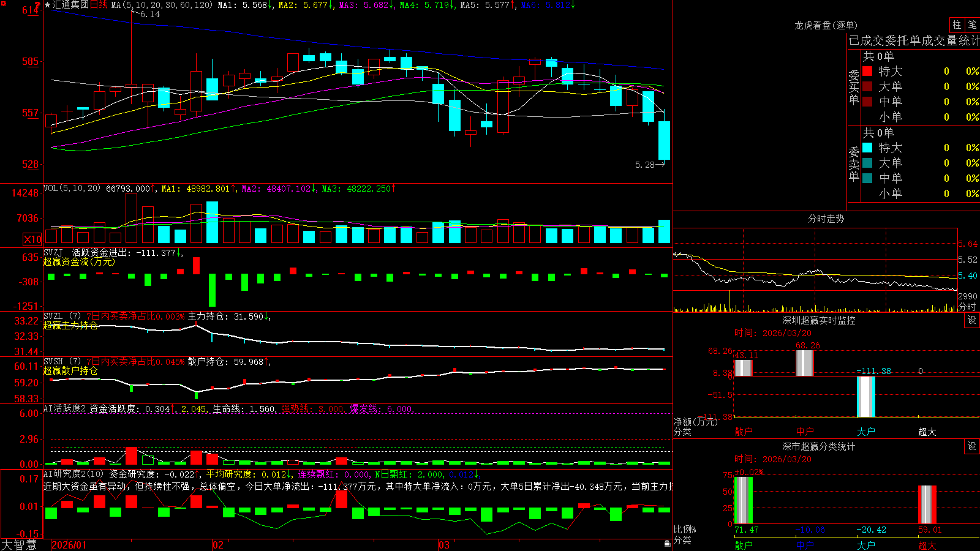Screen dimensions: 980x551
Task: Open 设 settings for 深市超赢分类统计
Action: 972,447
